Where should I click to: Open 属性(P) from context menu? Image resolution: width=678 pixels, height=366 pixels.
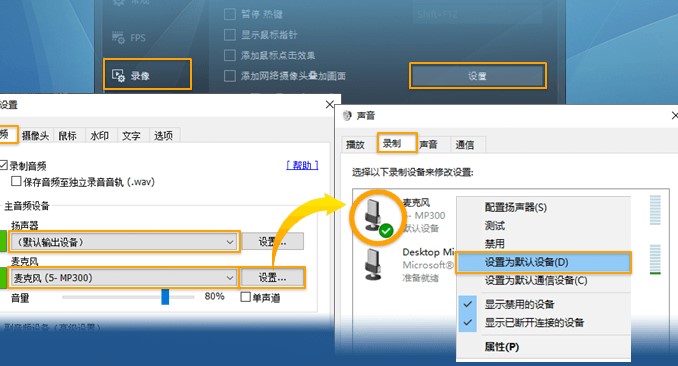coord(544,347)
